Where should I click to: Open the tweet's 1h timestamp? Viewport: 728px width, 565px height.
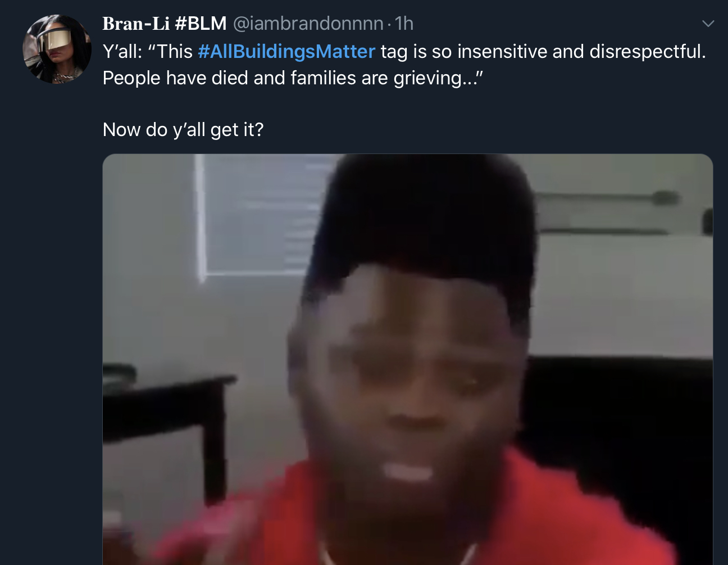tap(404, 24)
